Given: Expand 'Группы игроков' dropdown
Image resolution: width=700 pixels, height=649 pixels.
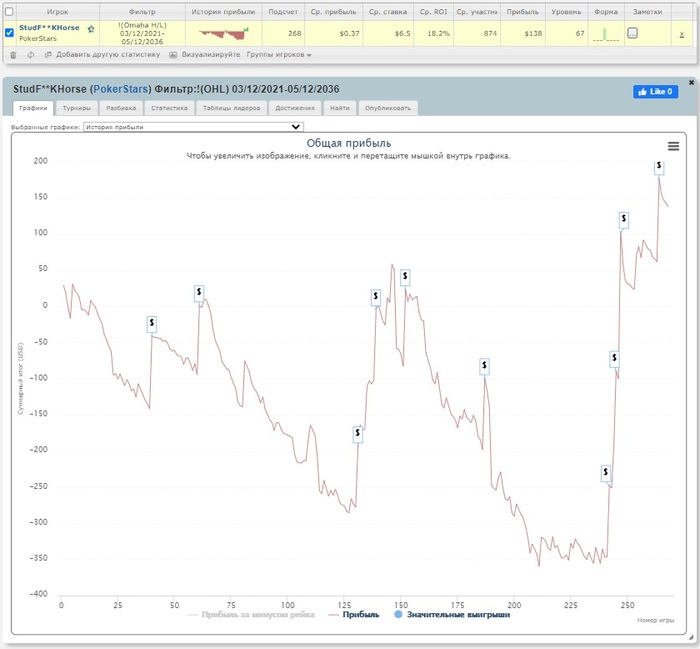Looking at the screenshot, I should [x=279, y=54].
